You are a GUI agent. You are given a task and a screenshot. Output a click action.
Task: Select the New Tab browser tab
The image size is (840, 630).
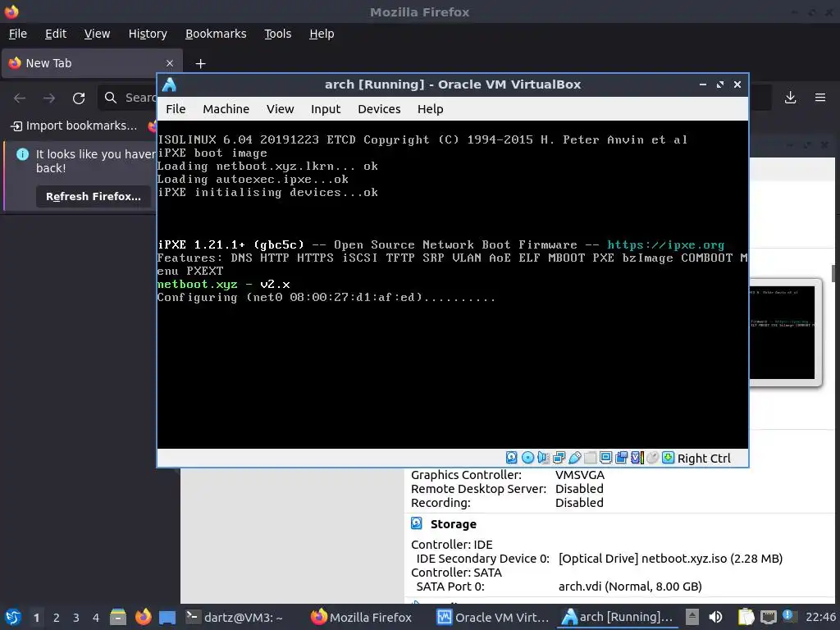pos(92,63)
